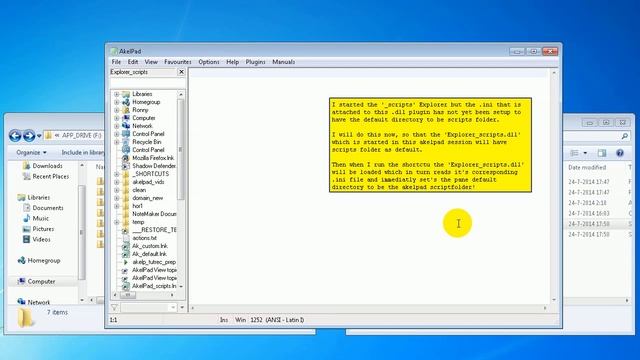Viewport: 640px width, 360px height.
Task: Click the change view icon in Explorer
Action: click(574, 153)
